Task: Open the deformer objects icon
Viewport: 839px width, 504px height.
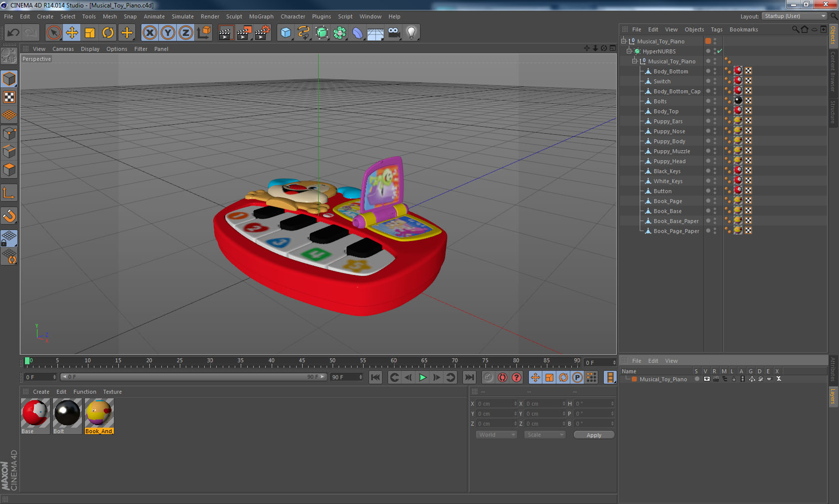Action: pos(358,33)
